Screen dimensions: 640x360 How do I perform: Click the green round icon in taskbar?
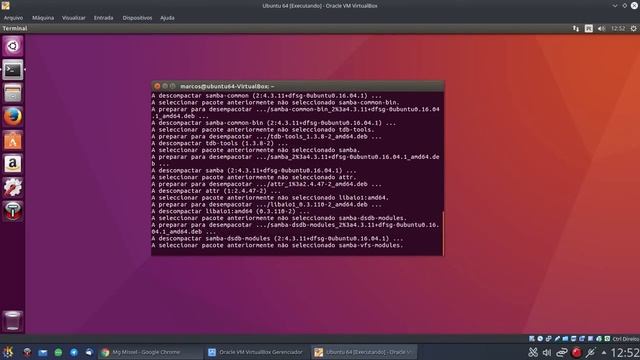[58, 352]
